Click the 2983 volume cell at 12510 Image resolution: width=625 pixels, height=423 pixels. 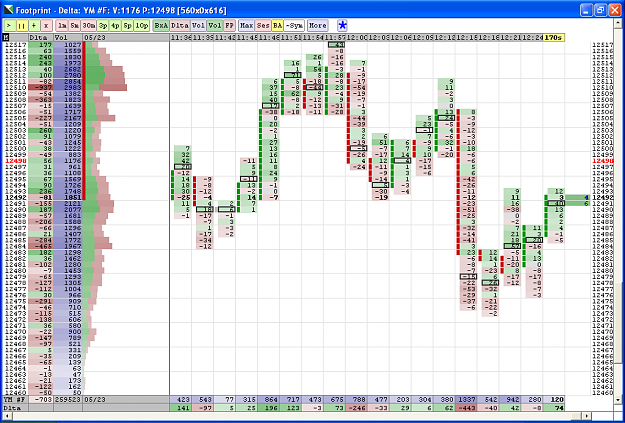(67, 87)
